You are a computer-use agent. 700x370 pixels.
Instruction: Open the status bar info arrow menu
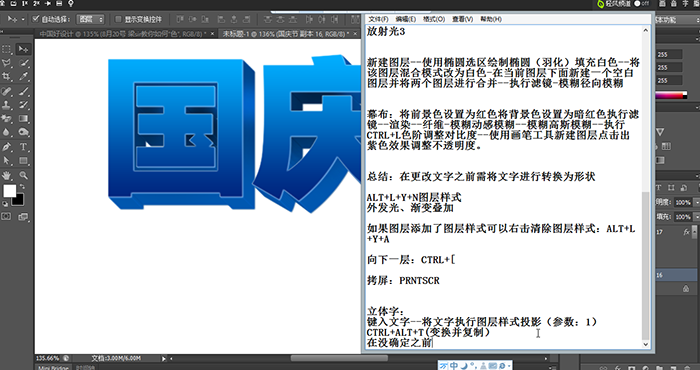pyautogui.click(x=164, y=358)
